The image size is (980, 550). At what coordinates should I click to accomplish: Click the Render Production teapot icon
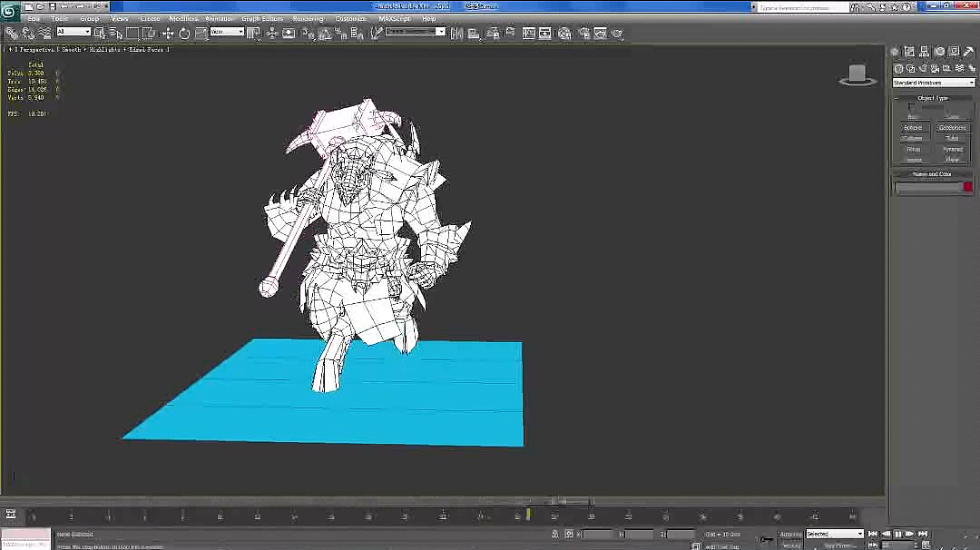[618, 33]
